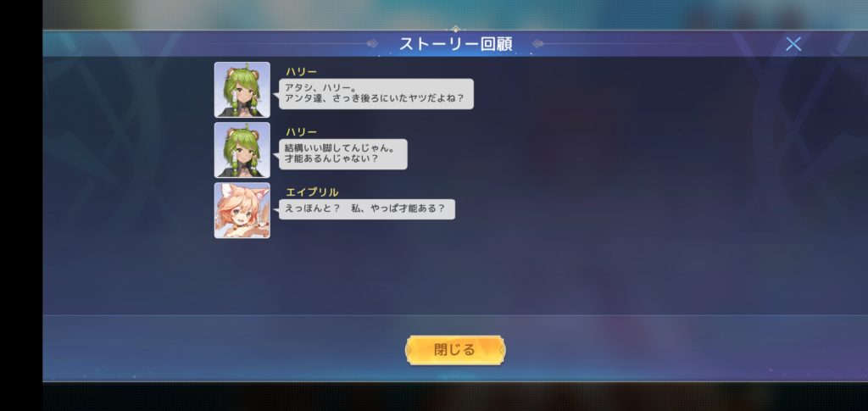868x411 pixels.
Task: Click the ハリー name above 結構いい脚 message
Action: [x=301, y=131]
